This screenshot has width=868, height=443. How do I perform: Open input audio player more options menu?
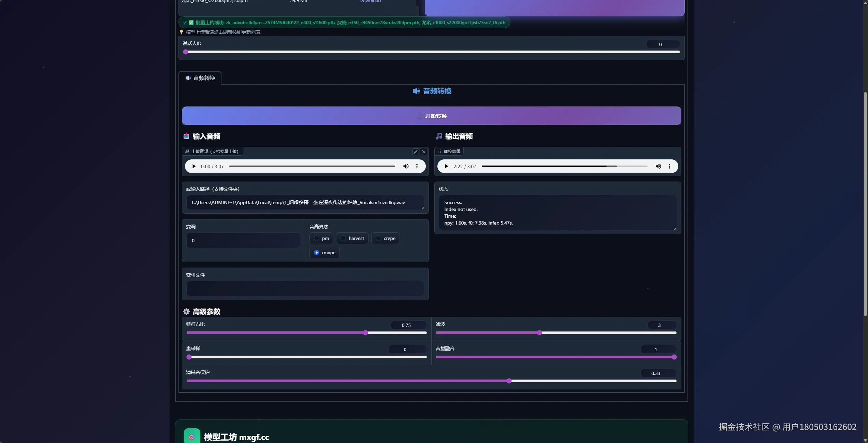tap(417, 167)
